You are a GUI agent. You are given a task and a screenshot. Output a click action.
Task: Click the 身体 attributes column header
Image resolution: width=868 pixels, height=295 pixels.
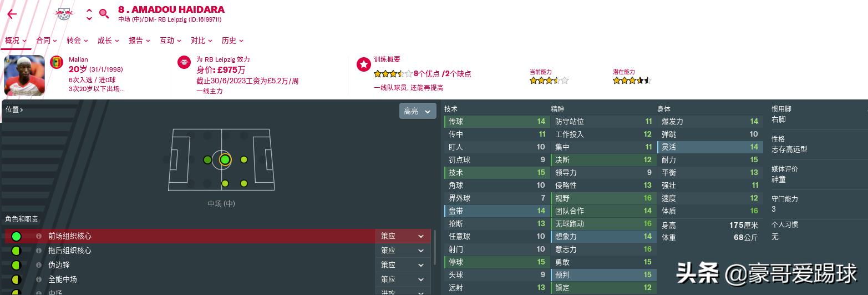click(664, 109)
